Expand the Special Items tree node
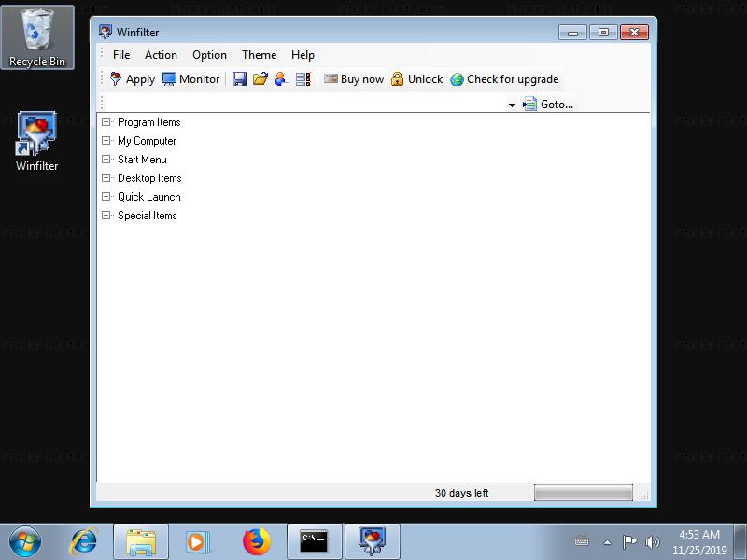 106,216
